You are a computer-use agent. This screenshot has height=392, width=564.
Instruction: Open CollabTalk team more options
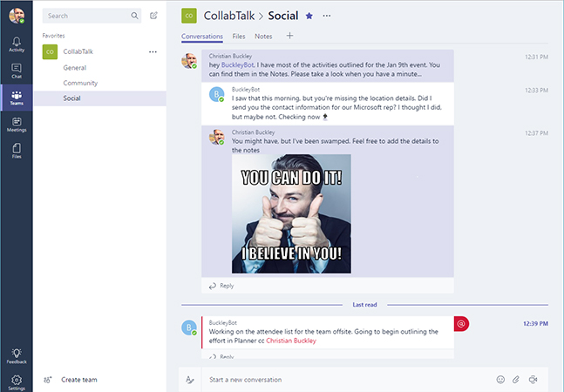(x=153, y=51)
